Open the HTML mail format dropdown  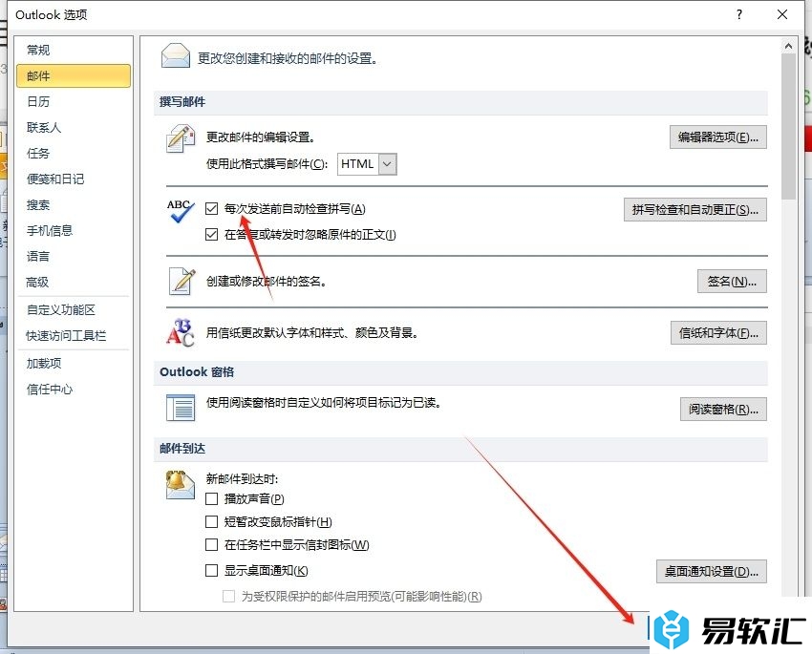(x=367, y=164)
